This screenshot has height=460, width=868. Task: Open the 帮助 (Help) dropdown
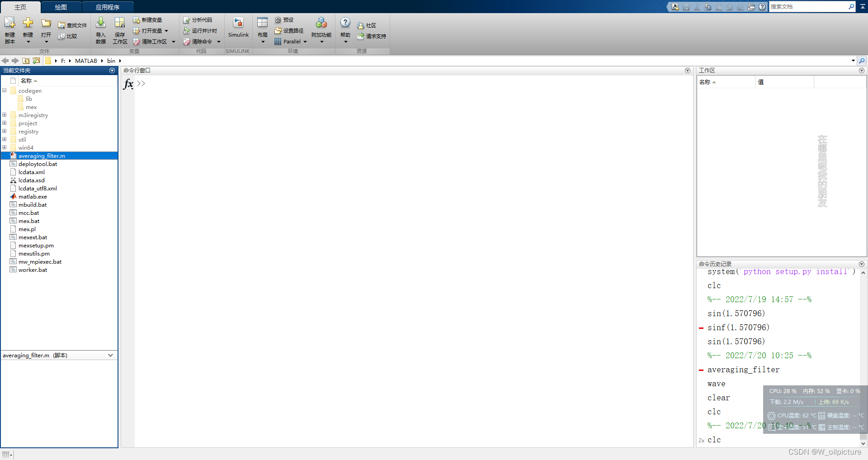tap(345, 42)
